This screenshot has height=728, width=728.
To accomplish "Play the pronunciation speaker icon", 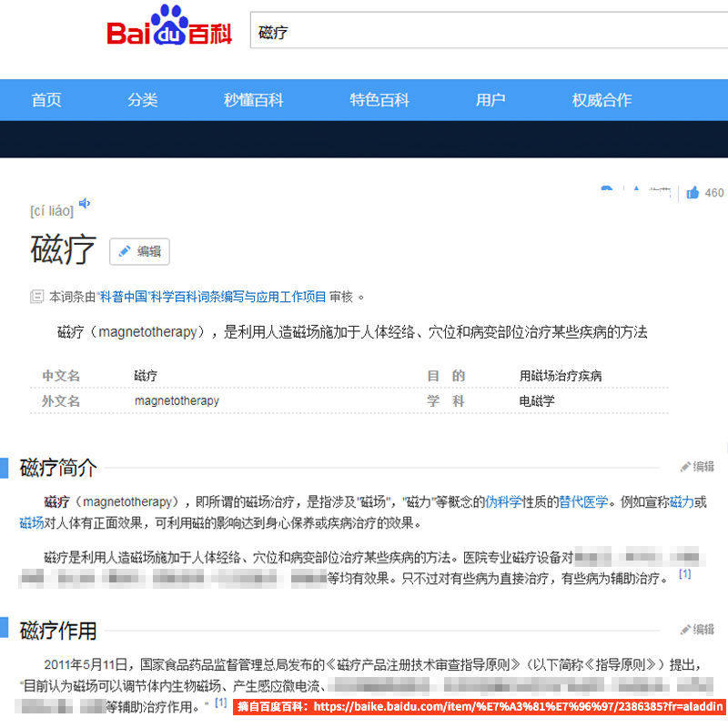I will pyautogui.click(x=85, y=203).
